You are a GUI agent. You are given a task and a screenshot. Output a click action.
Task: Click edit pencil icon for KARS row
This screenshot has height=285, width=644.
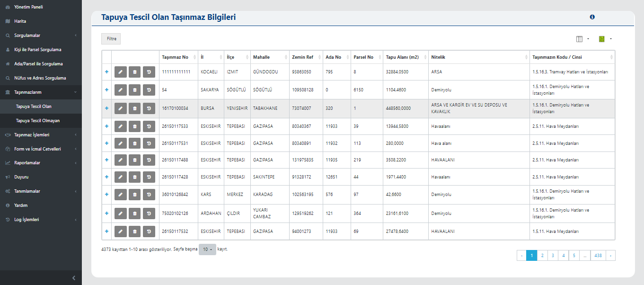pyautogui.click(x=121, y=194)
